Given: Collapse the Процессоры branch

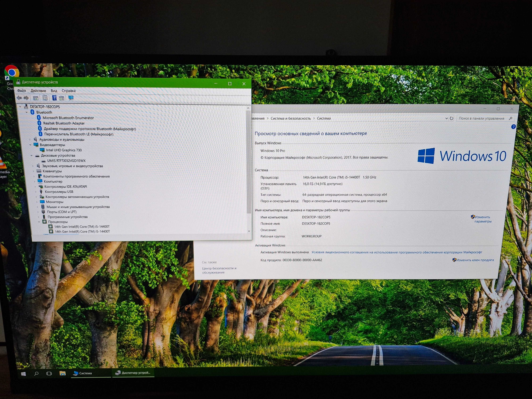Looking at the screenshot, I should [39, 222].
